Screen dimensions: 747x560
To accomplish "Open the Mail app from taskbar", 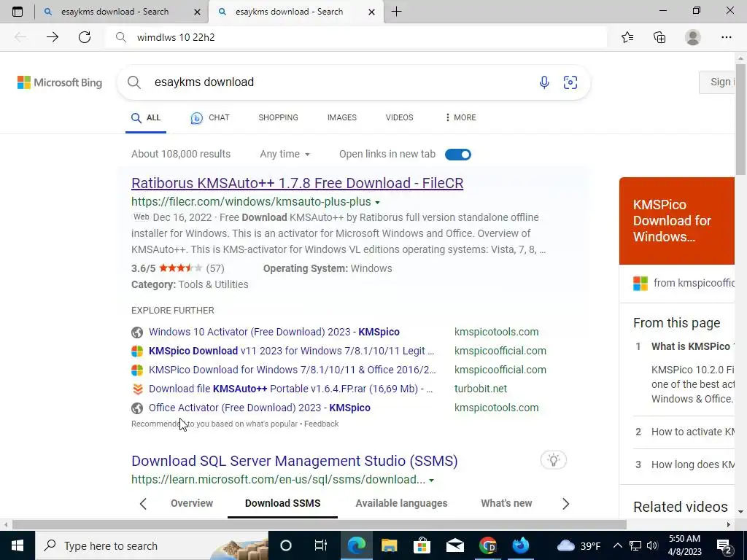I will [x=454, y=545].
